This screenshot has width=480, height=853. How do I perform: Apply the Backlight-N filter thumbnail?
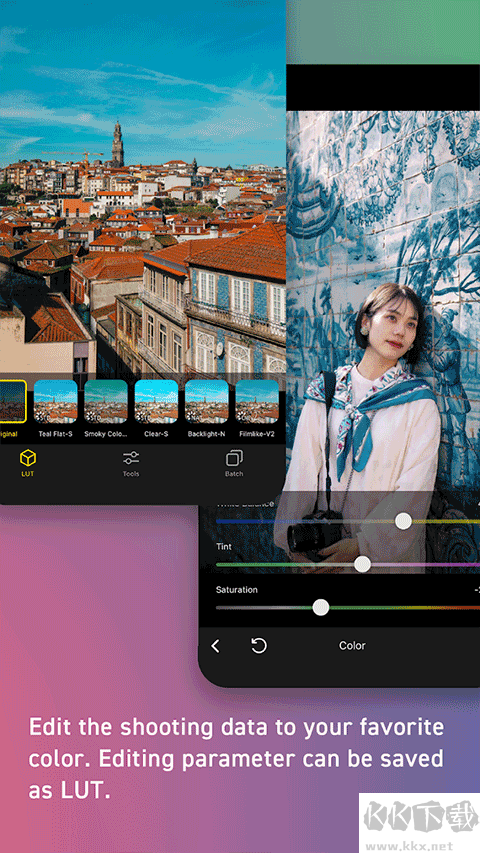point(207,401)
